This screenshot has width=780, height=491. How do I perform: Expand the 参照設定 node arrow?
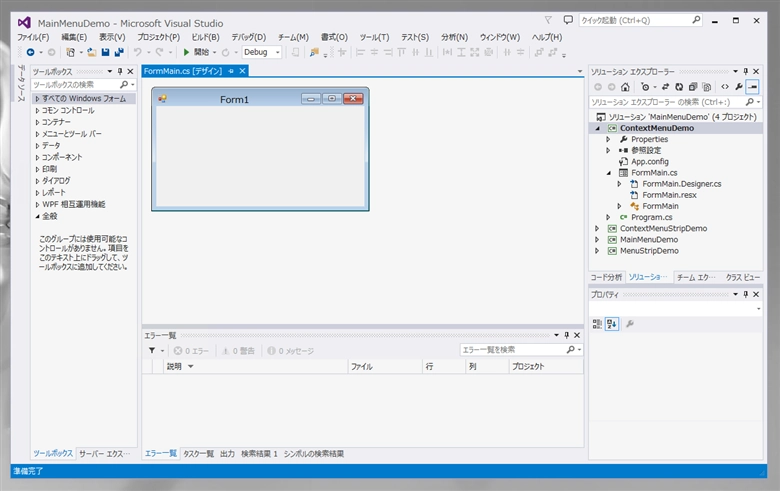608,150
